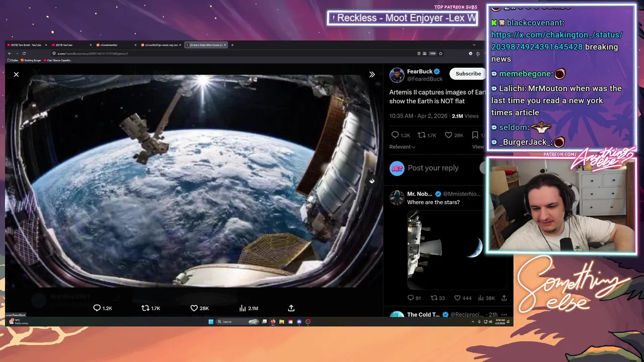Like the post using the heart below the photo
644x362 pixels.
point(194,308)
